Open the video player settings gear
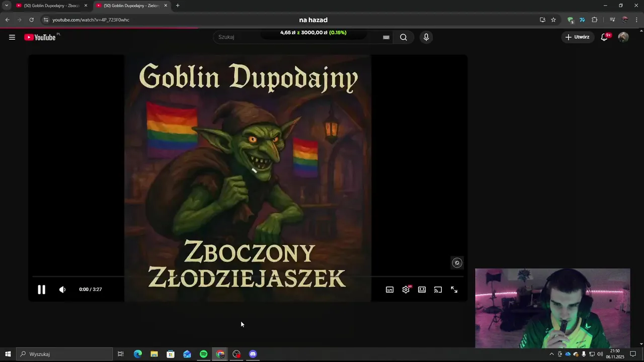 [x=406, y=290]
